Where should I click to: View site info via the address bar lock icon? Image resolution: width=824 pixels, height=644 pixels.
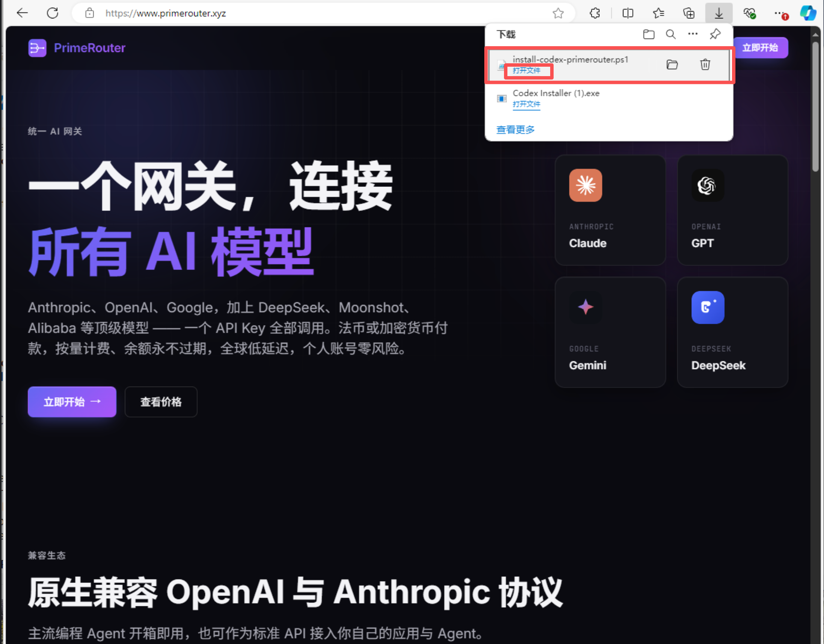point(89,13)
